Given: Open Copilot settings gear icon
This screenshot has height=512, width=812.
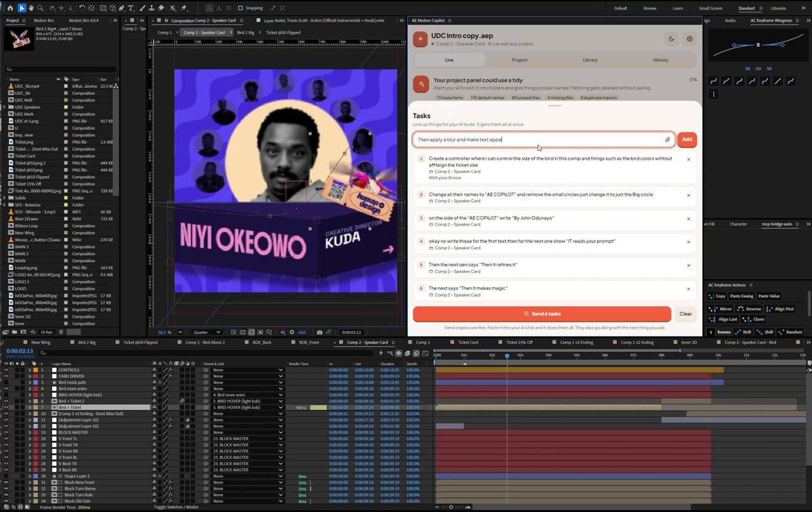Looking at the screenshot, I should [690, 39].
